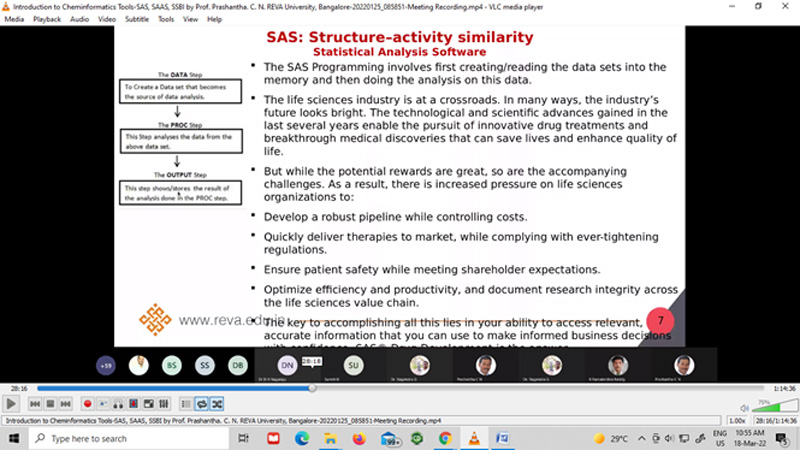Seek later in the video timeline
This screenshot has width=800, height=450.
pos(538,388)
